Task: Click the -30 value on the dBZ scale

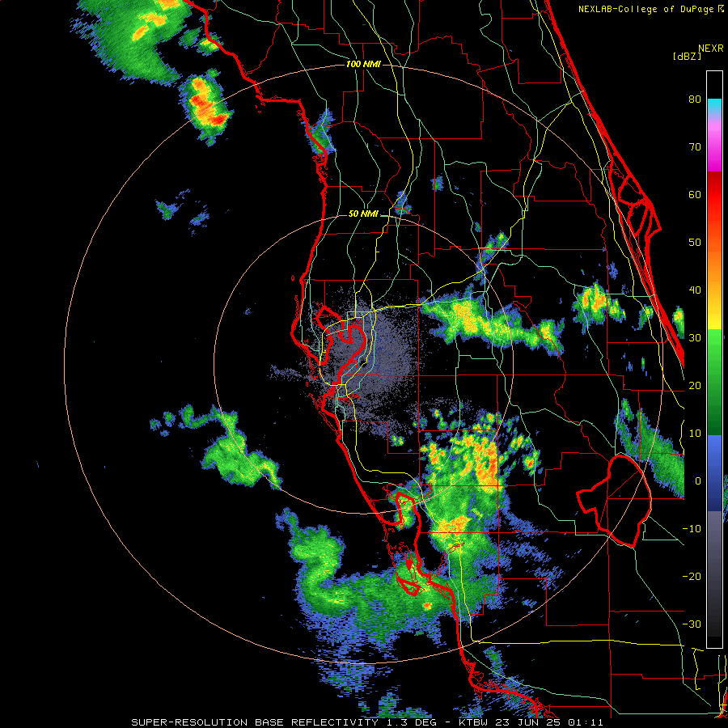Action: click(692, 624)
